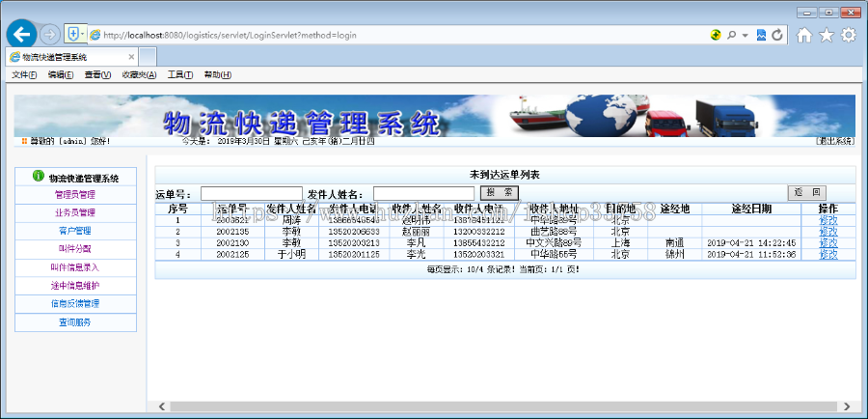
Task: Click the 锦州 transit location cell
Action: coord(675,255)
